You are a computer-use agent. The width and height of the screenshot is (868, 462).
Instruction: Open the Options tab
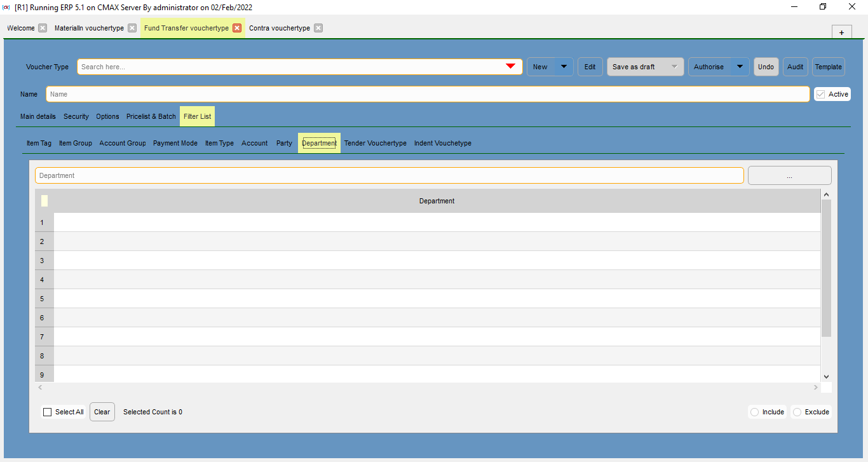point(107,116)
